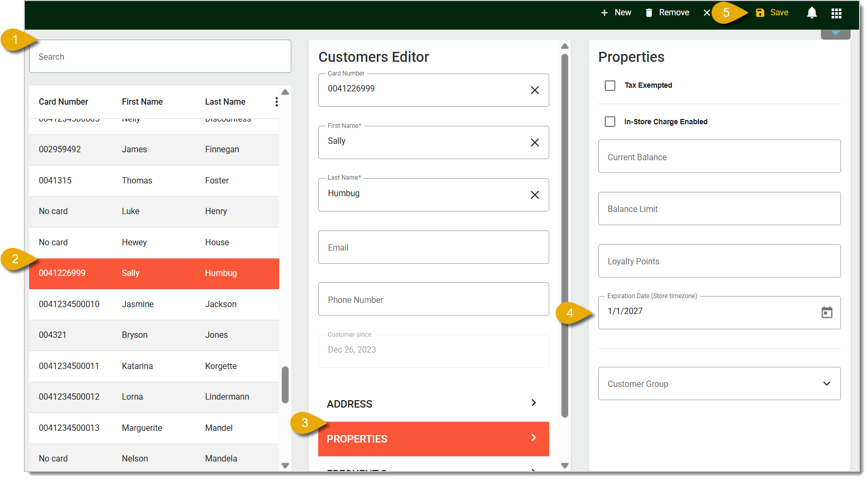This screenshot has height=480, width=868.
Task: Select the Nelson Mandela row
Action: point(154,458)
